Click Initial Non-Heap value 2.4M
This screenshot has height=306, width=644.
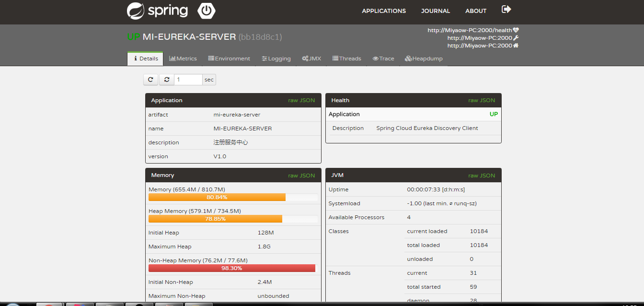pyautogui.click(x=264, y=282)
